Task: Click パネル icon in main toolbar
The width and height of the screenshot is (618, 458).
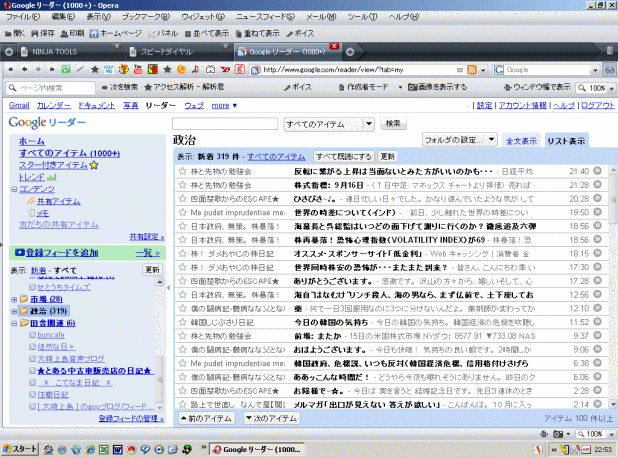Action: [x=151, y=34]
